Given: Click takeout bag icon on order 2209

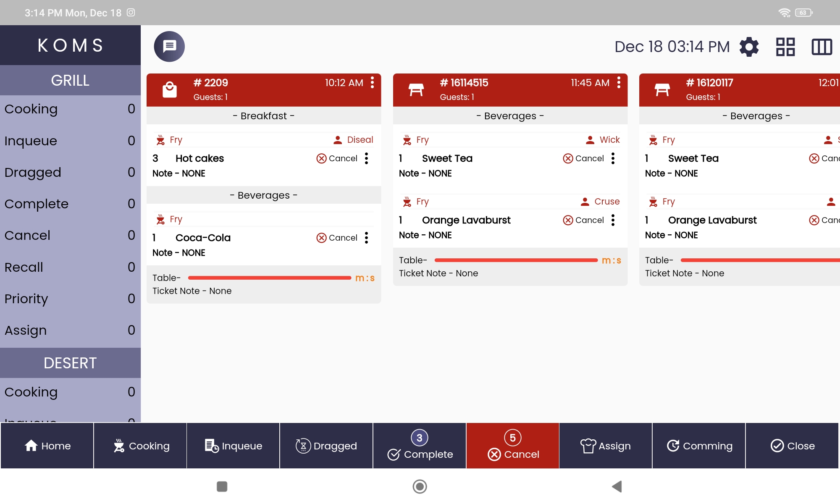Looking at the screenshot, I should point(170,89).
